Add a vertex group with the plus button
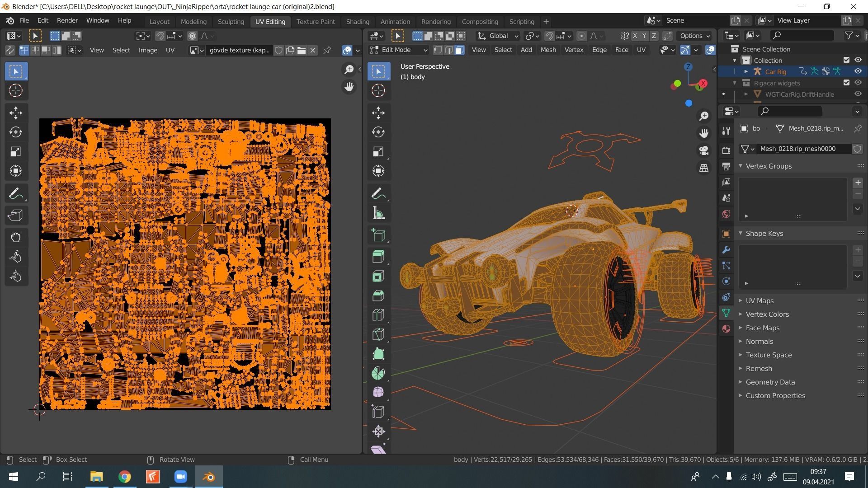Viewport: 868px width, 488px height. [858, 183]
